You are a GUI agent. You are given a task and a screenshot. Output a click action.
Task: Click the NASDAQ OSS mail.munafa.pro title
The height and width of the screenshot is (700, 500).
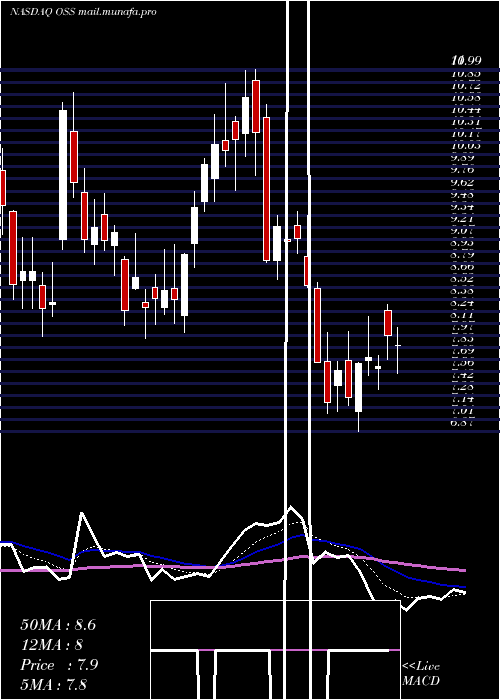click(x=83, y=12)
